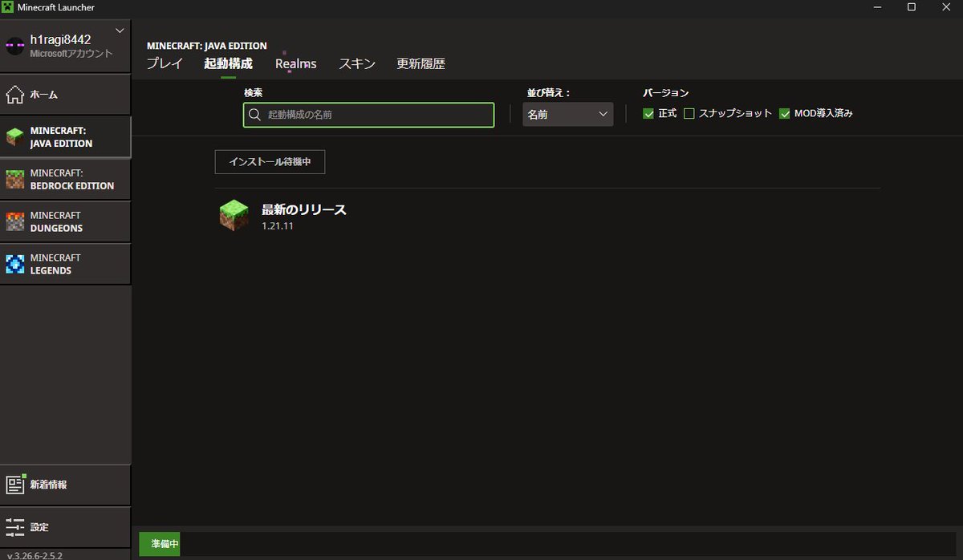Click the インストール待機中 button

pyautogui.click(x=270, y=161)
